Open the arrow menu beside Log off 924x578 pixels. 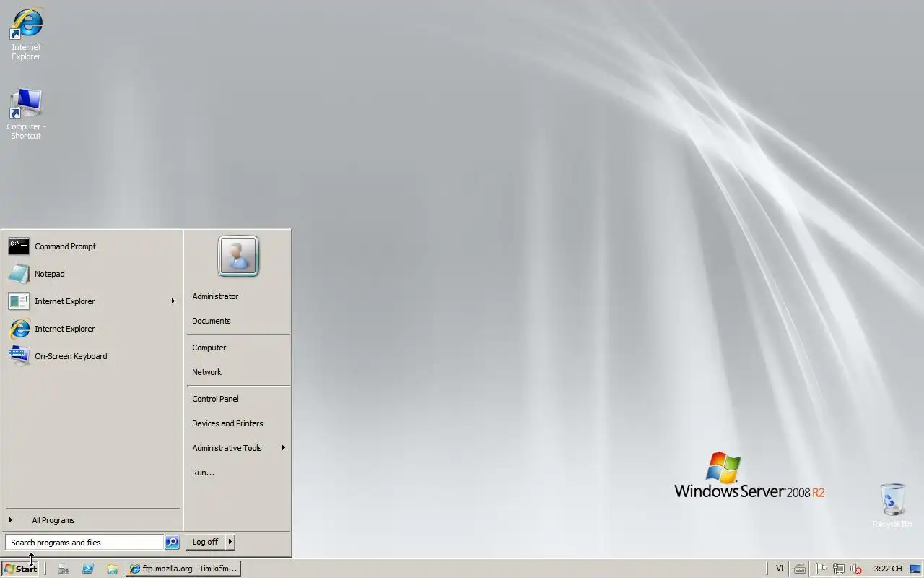click(230, 542)
